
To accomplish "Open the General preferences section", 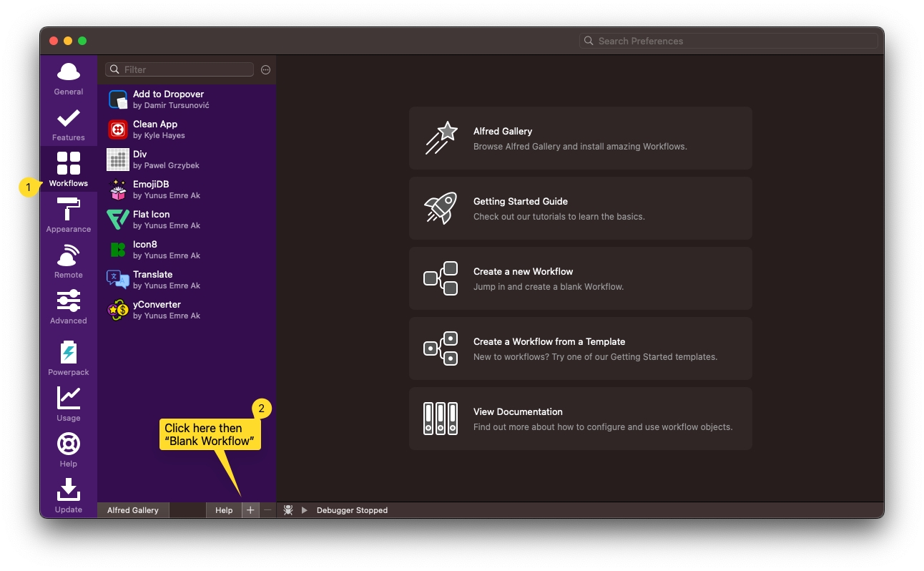I will coord(69,79).
